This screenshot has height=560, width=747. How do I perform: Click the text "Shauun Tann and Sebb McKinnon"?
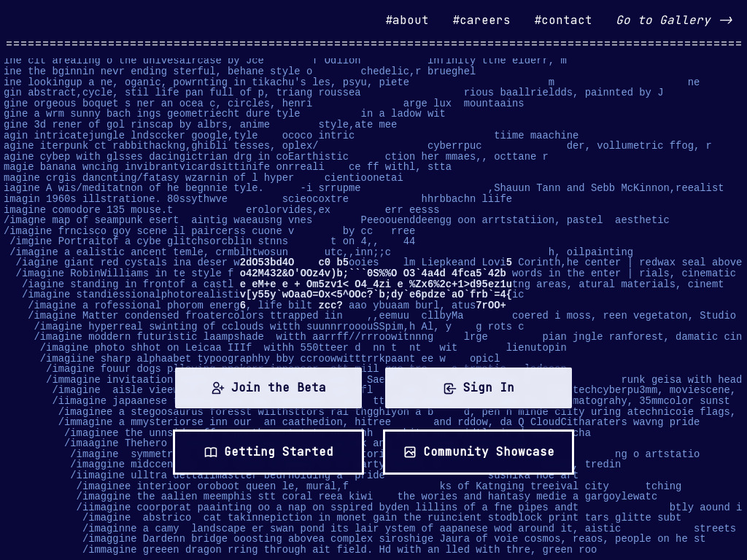581,188
